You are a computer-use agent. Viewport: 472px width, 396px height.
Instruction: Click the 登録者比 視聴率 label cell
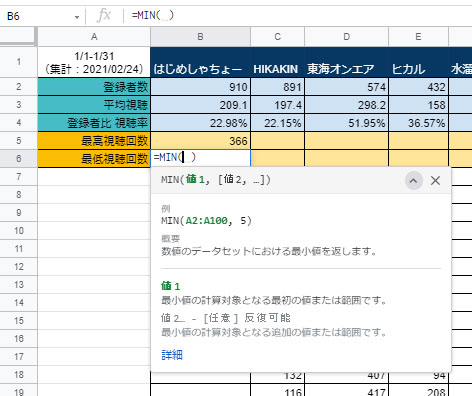coord(94,123)
